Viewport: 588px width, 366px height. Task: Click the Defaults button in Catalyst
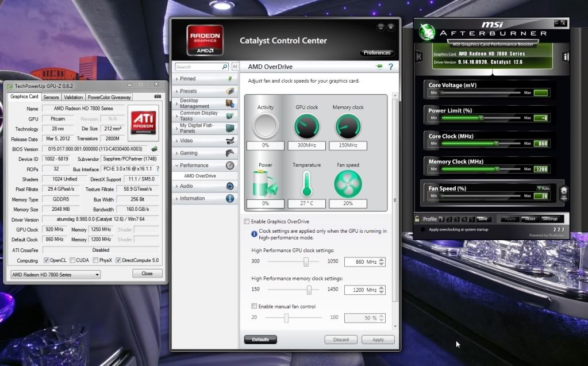(260, 340)
